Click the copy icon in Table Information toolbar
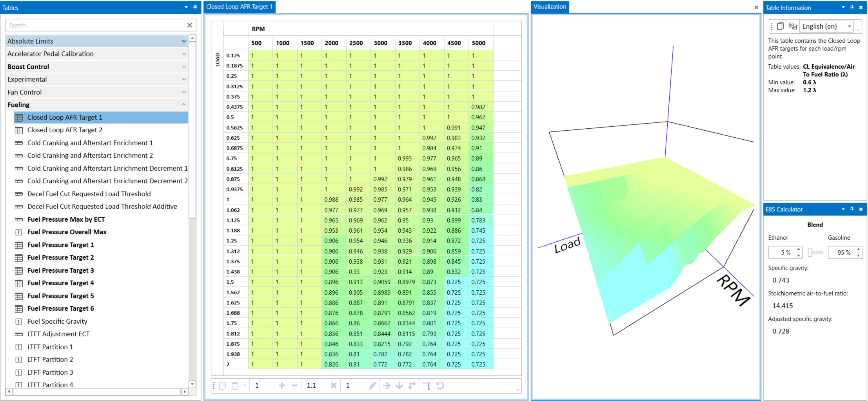This screenshot has height=401, width=868. point(780,26)
